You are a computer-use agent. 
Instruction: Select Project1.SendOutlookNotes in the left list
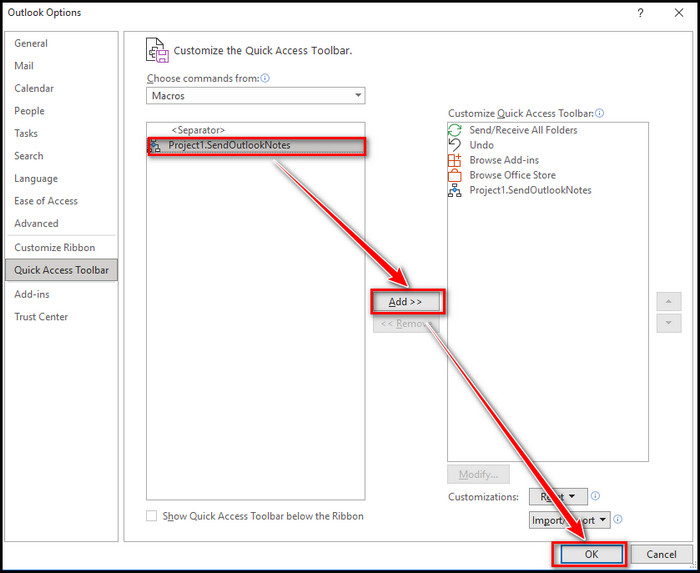(x=255, y=145)
